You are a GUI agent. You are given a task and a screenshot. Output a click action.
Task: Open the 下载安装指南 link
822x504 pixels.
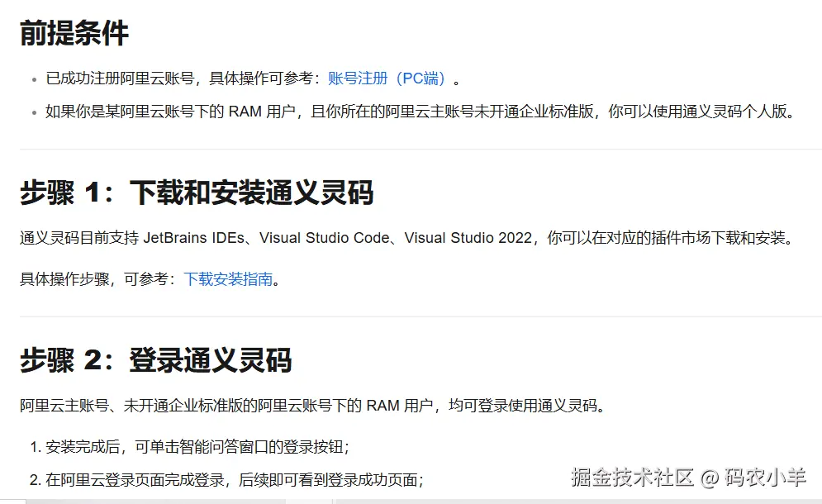[x=228, y=279]
